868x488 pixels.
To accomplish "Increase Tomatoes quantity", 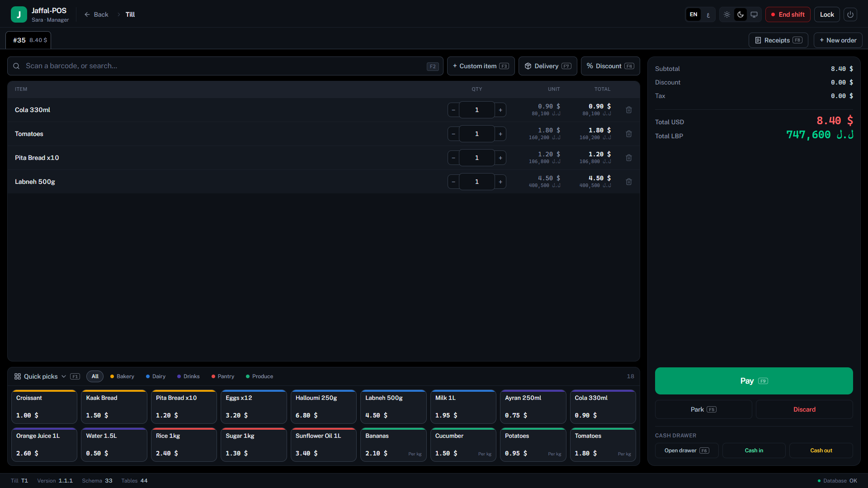I will pos(500,134).
